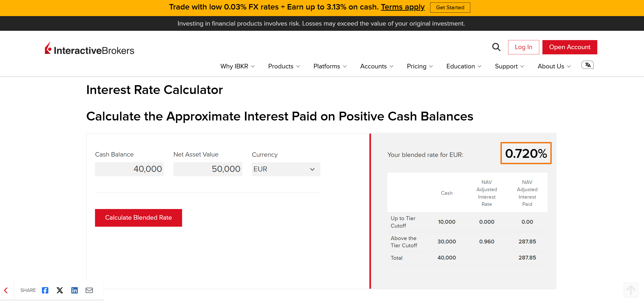The width and height of the screenshot is (644, 303).
Task: Click the 40,000 total cash cell
Action: tap(446, 258)
